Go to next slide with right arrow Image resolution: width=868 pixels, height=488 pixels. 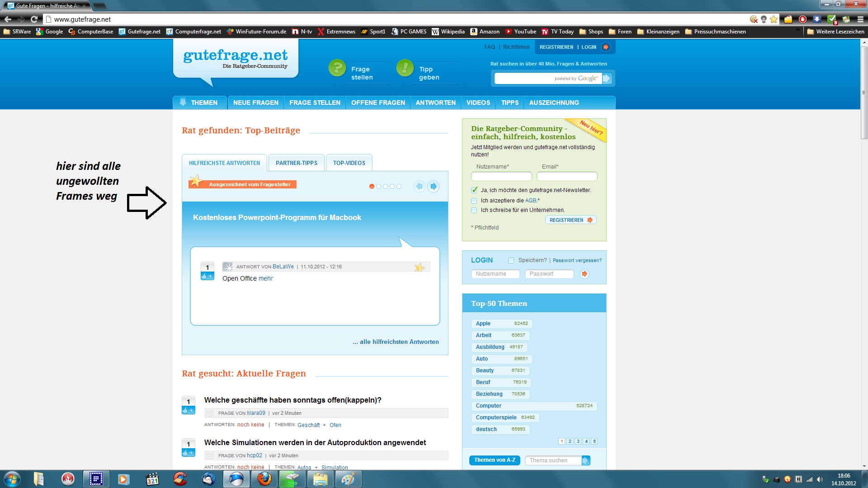pos(433,186)
